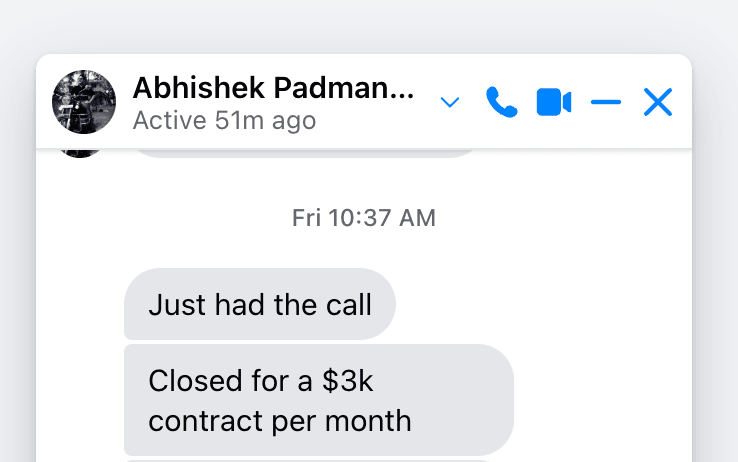Start a voice call with Abhishek

(x=501, y=102)
